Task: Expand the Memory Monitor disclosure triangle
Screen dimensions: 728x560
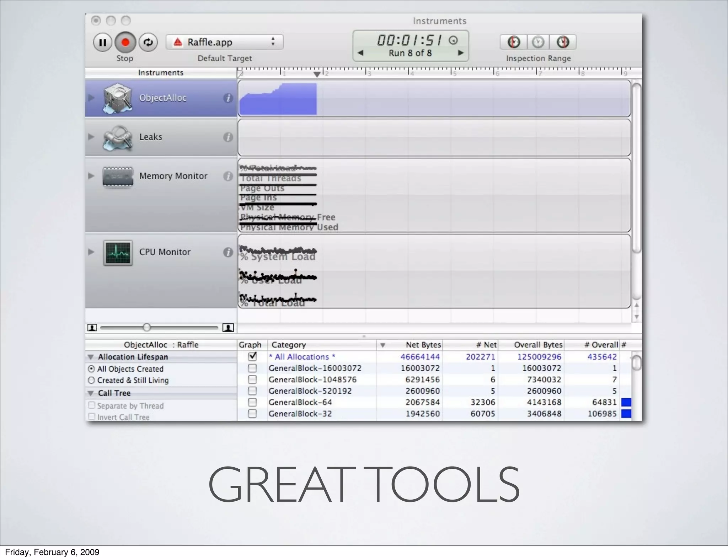Action: pos(91,176)
